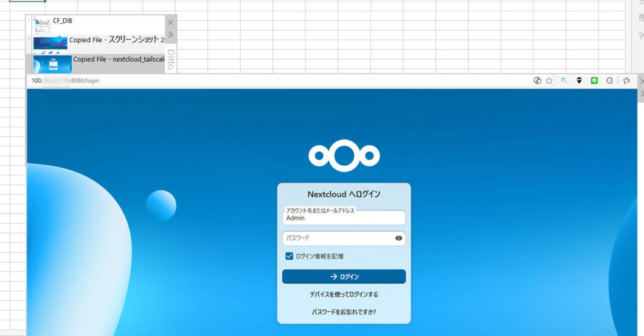Close the Ditto clipboard popup

coord(170,22)
